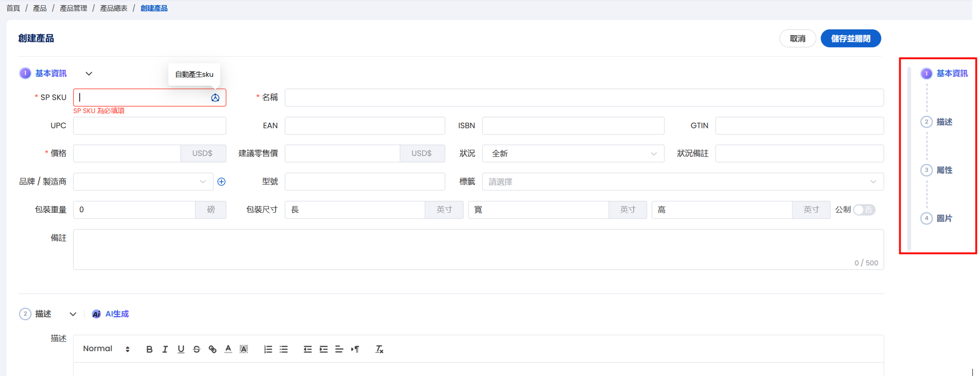Click the 取消 cancel button

point(798,39)
